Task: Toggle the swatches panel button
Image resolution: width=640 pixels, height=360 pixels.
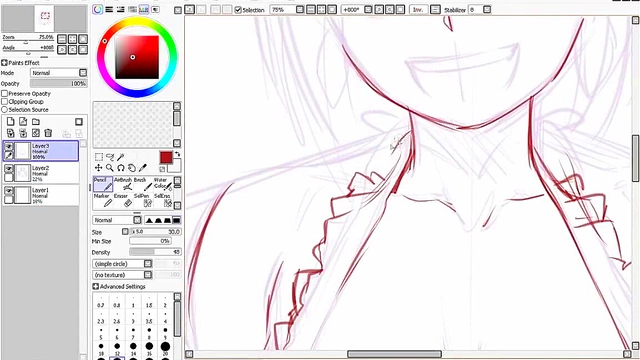Action: tap(144, 9)
